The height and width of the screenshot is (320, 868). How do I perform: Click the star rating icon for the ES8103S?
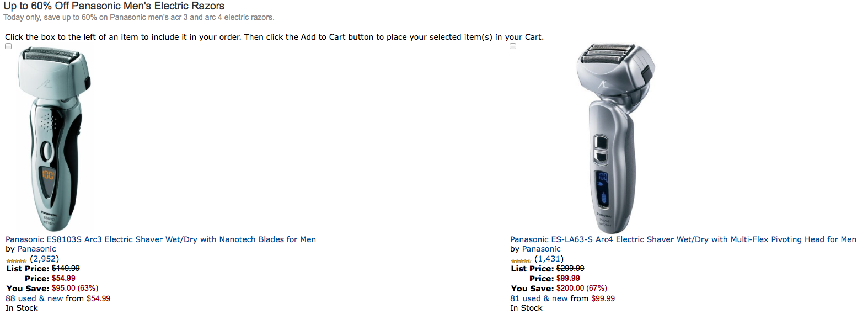point(16,260)
